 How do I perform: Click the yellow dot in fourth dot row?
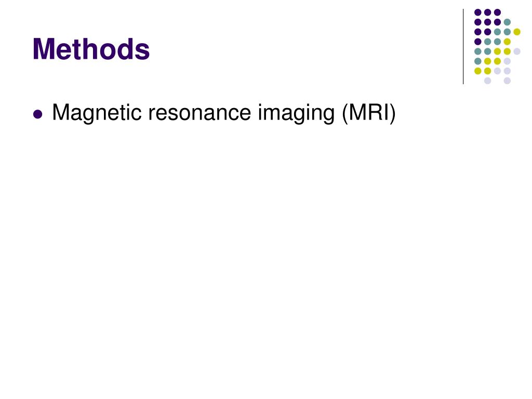point(507,42)
